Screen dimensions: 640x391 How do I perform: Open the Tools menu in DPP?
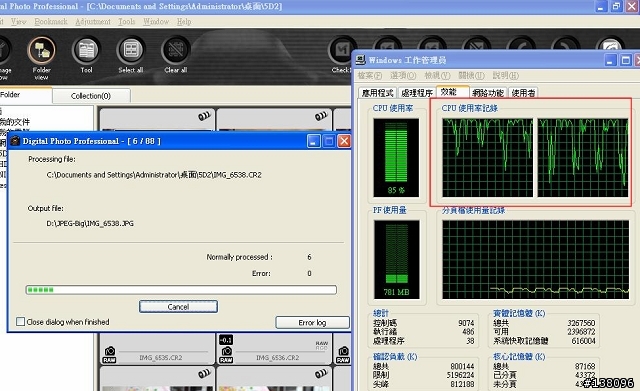tap(127, 22)
